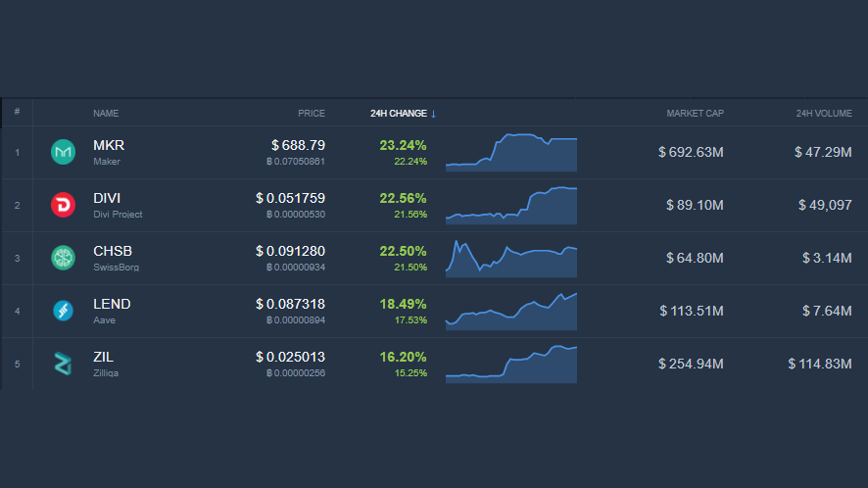
Task: Click the Divi Project red logo
Action: coord(63,205)
